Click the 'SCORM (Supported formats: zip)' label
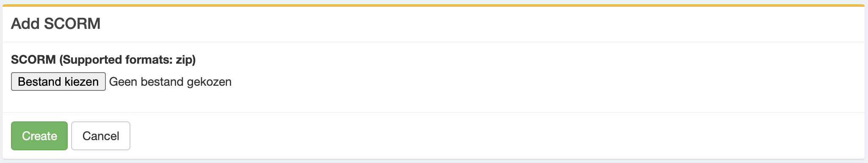 click(103, 60)
